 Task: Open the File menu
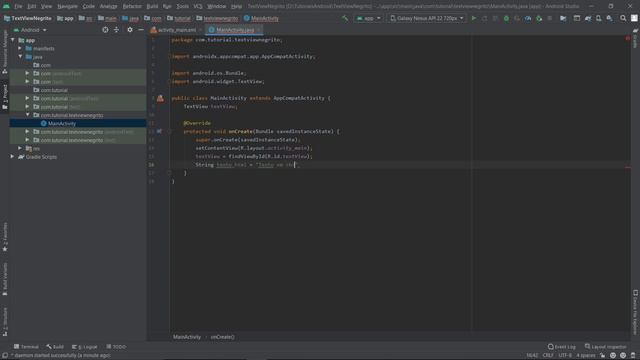point(18,6)
